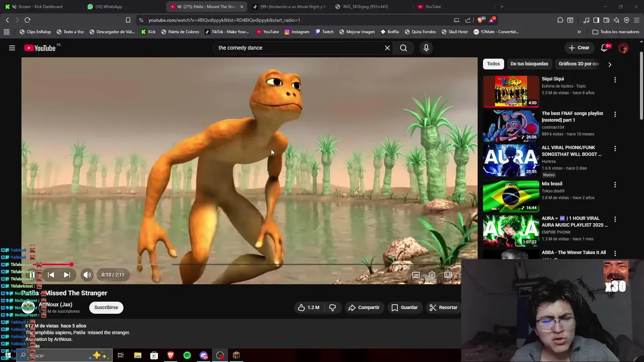Click Compartir to share the video
This screenshot has width=644, height=362.
364,307
